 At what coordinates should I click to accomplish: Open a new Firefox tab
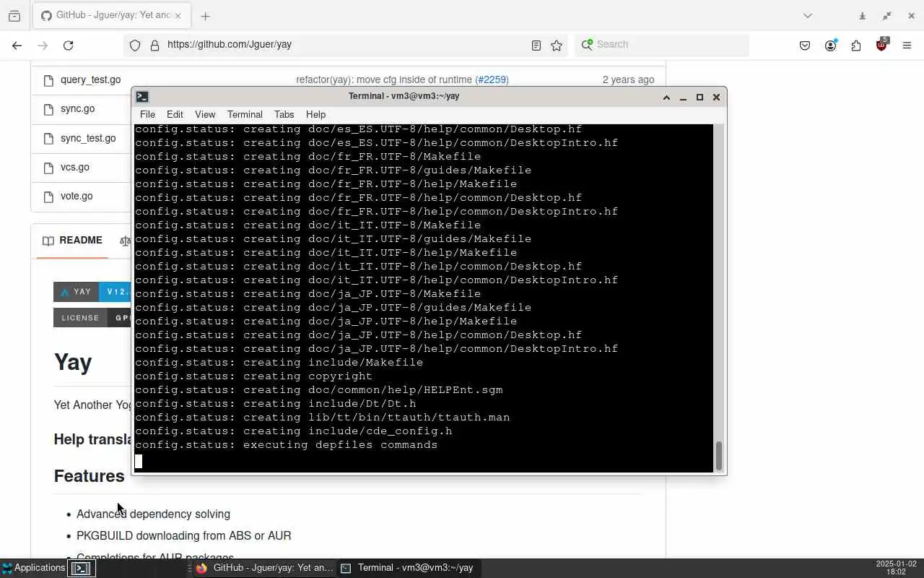(205, 15)
